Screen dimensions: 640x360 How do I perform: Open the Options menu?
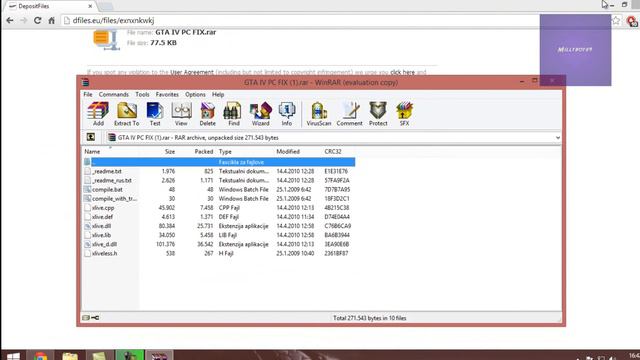click(x=195, y=94)
